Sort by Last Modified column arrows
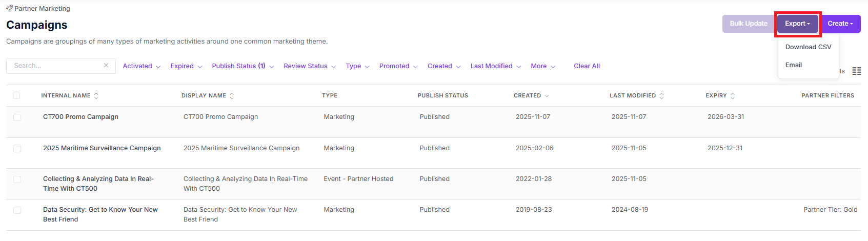Viewport: 868px width, 241px height. point(661,96)
